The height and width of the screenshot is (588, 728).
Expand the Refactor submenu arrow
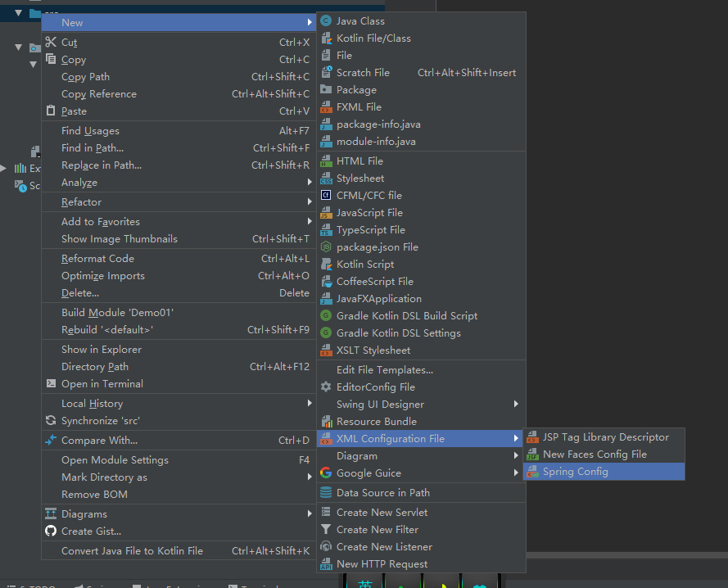tap(310, 201)
